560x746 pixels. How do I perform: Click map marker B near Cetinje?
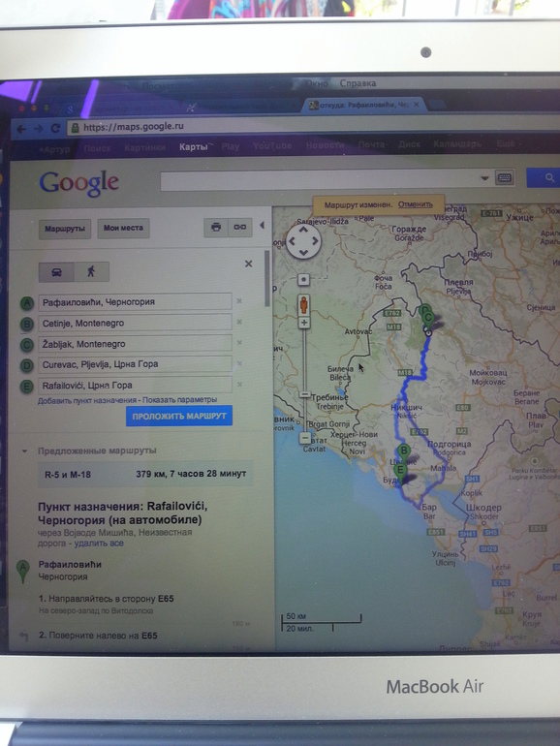tap(403, 453)
